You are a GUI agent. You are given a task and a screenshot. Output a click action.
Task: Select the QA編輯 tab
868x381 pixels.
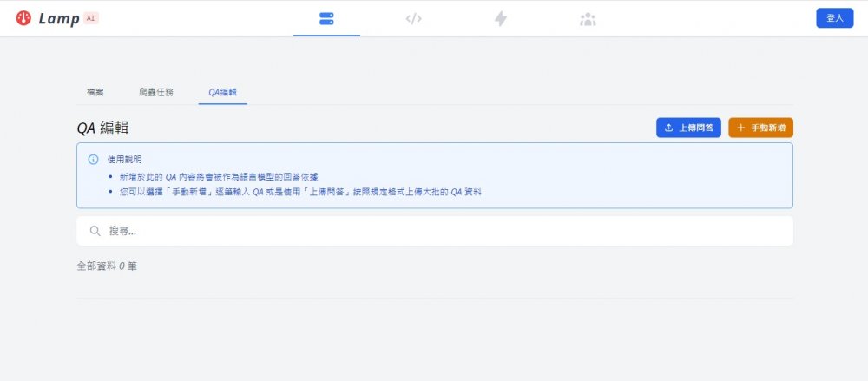[223, 92]
